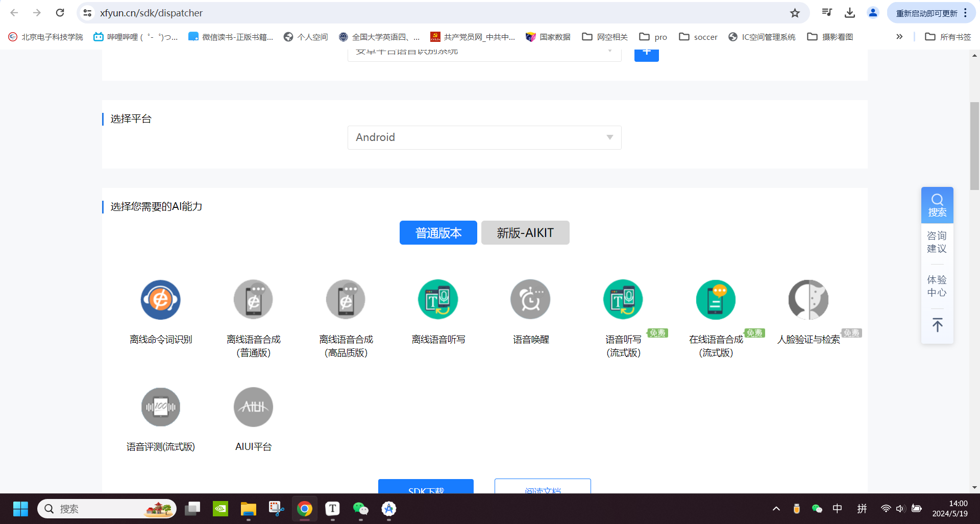Click 体验中心 in the side panel

click(x=937, y=286)
